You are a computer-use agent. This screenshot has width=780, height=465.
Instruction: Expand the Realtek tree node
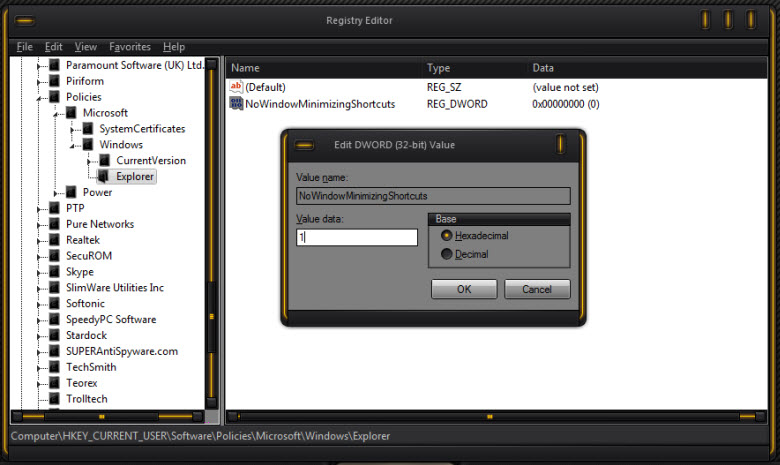[39, 241]
